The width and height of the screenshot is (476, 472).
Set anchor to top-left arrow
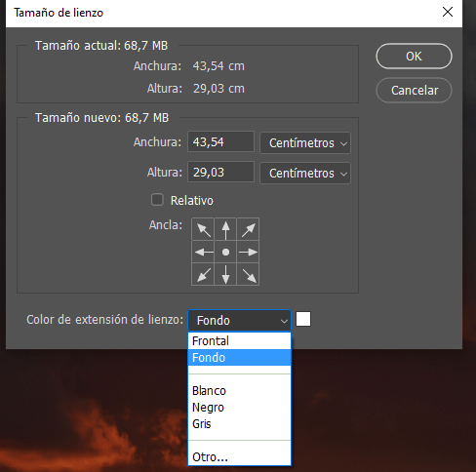click(x=203, y=229)
